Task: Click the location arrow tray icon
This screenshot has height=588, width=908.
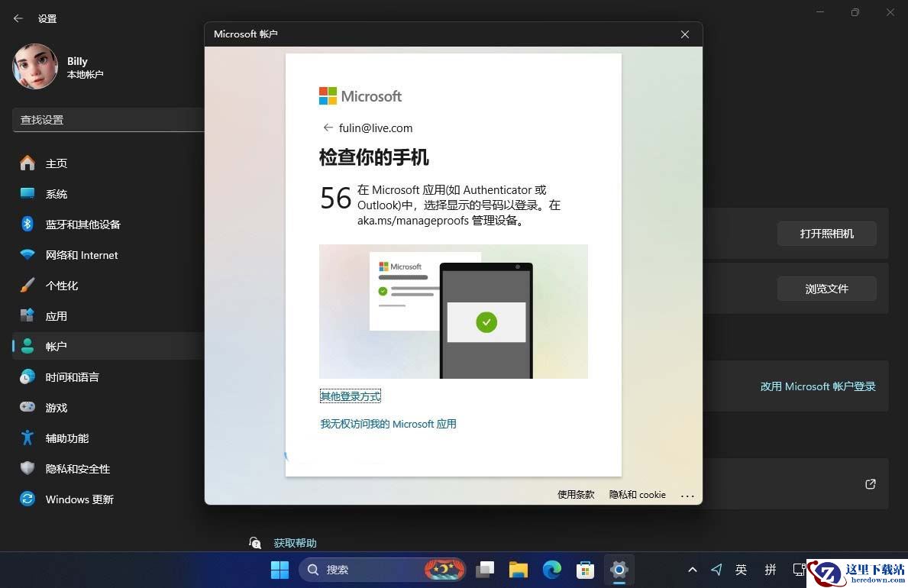Action: point(716,570)
